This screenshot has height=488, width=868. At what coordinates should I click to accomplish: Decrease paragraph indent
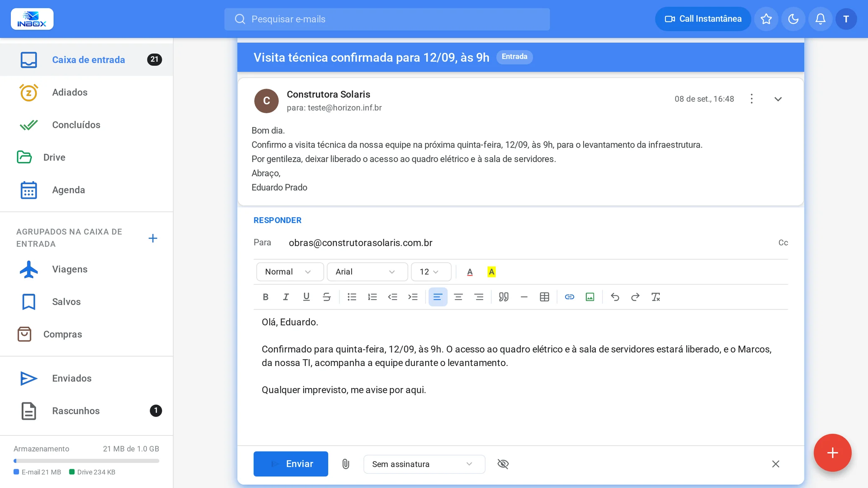[x=393, y=297]
